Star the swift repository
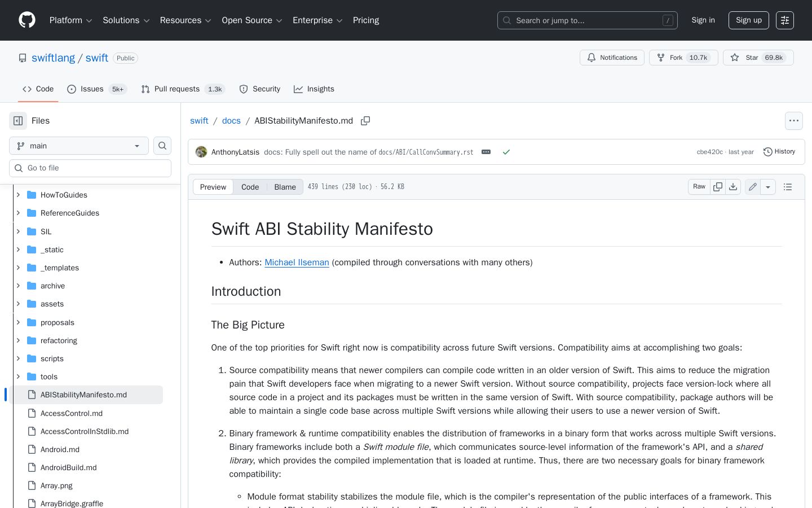 point(758,58)
